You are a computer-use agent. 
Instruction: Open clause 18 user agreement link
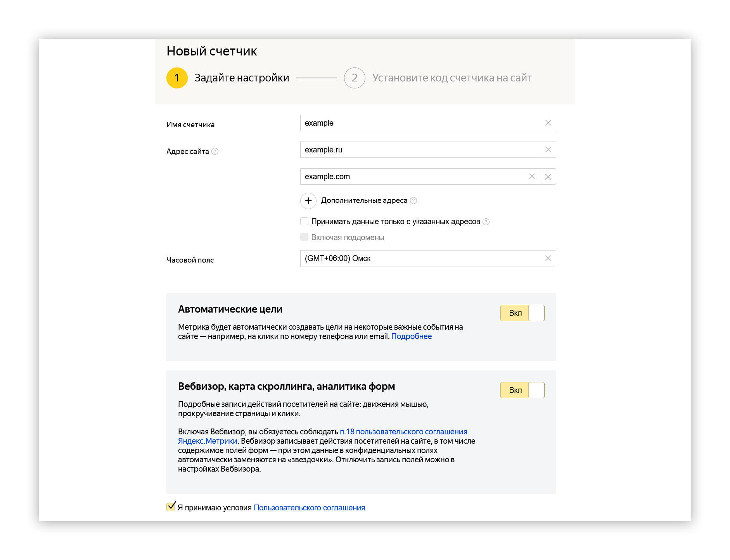[403, 432]
